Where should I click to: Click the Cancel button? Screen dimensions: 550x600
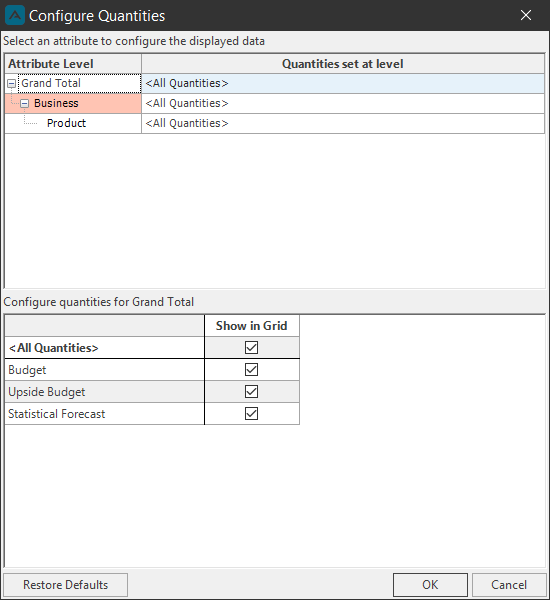[x=509, y=585]
